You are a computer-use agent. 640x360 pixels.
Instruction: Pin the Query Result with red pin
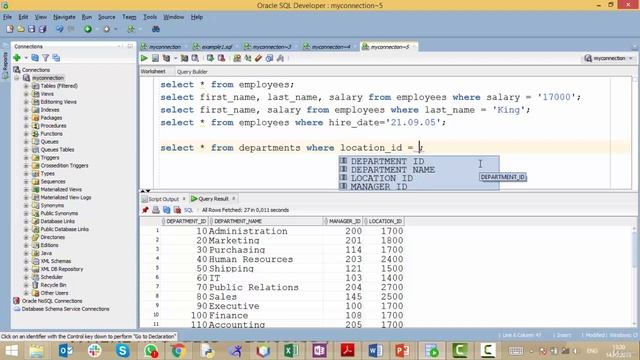point(145,210)
